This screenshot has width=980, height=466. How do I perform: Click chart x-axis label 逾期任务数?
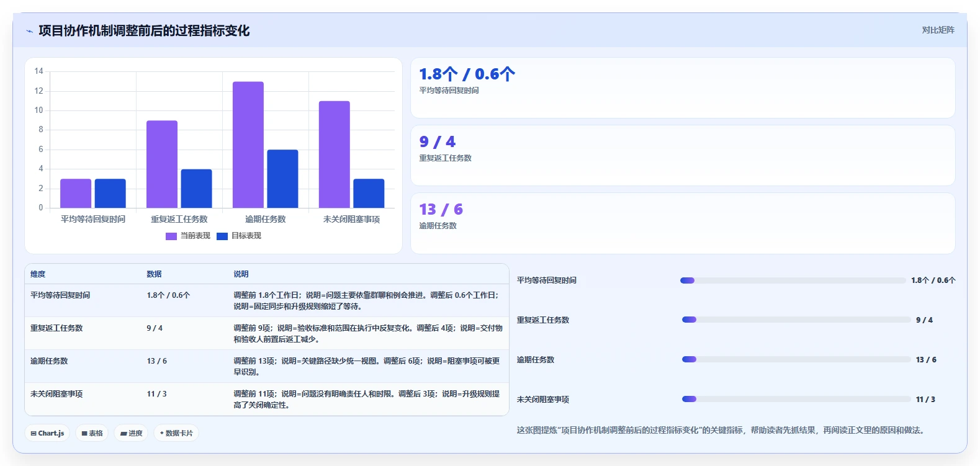point(266,219)
